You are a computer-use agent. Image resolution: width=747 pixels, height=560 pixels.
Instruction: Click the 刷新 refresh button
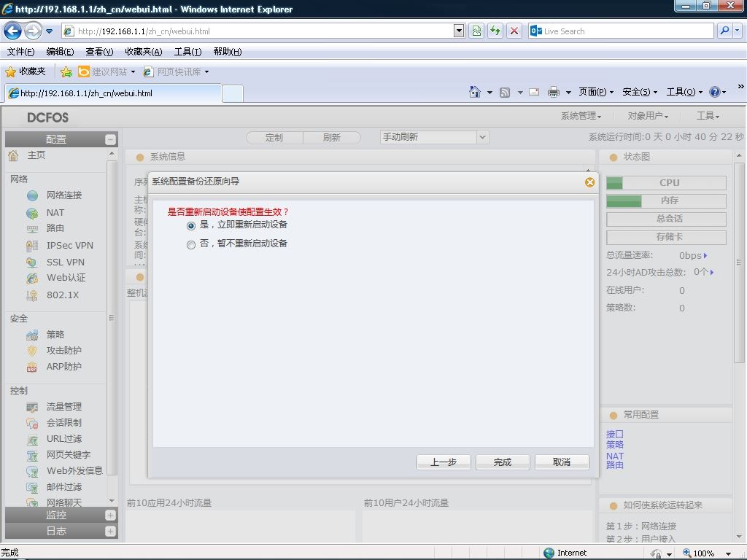[332, 138]
